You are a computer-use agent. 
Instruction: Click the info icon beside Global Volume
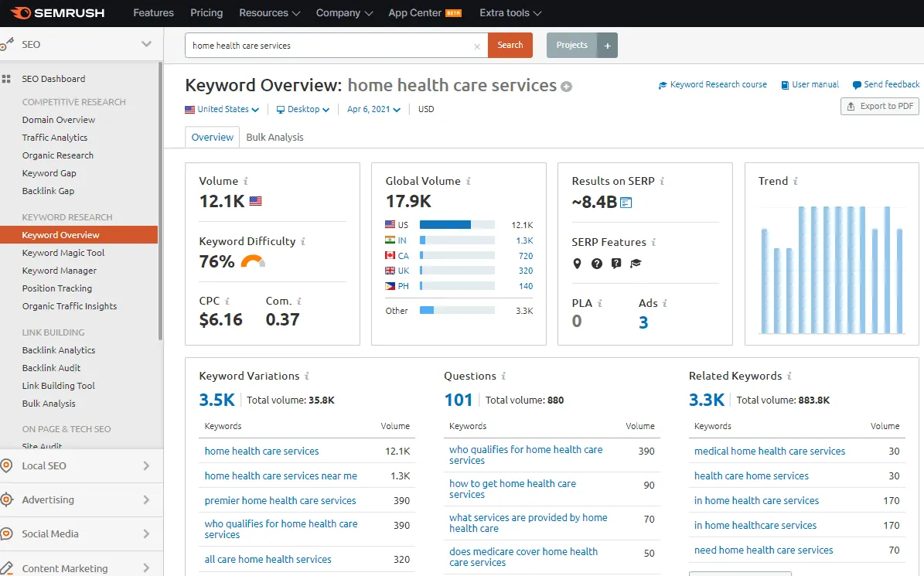pos(469,181)
